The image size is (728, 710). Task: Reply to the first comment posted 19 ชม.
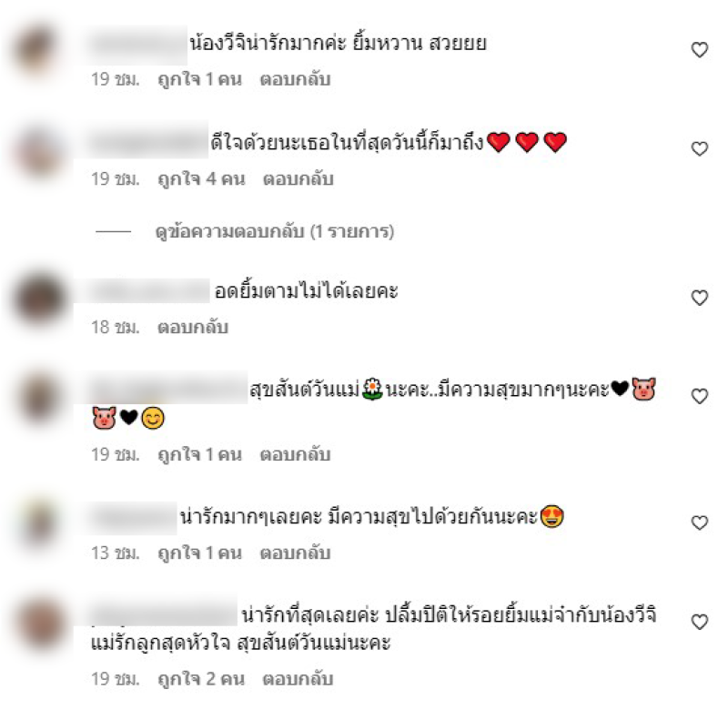[x=295, y=79]
